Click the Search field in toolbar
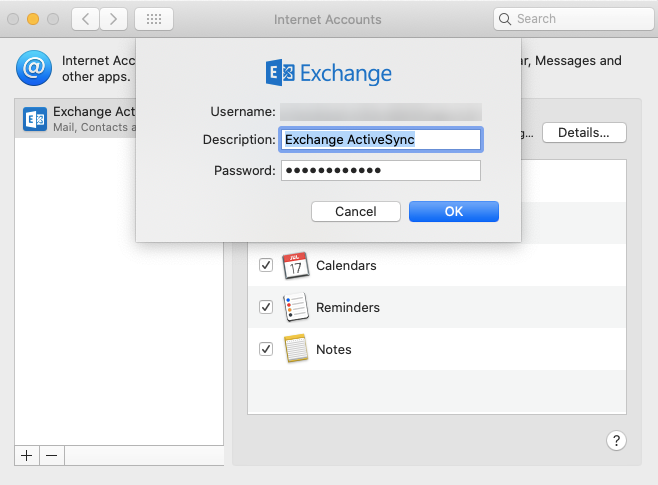Screen dimensions: 658x485 (x=573, y=19)
